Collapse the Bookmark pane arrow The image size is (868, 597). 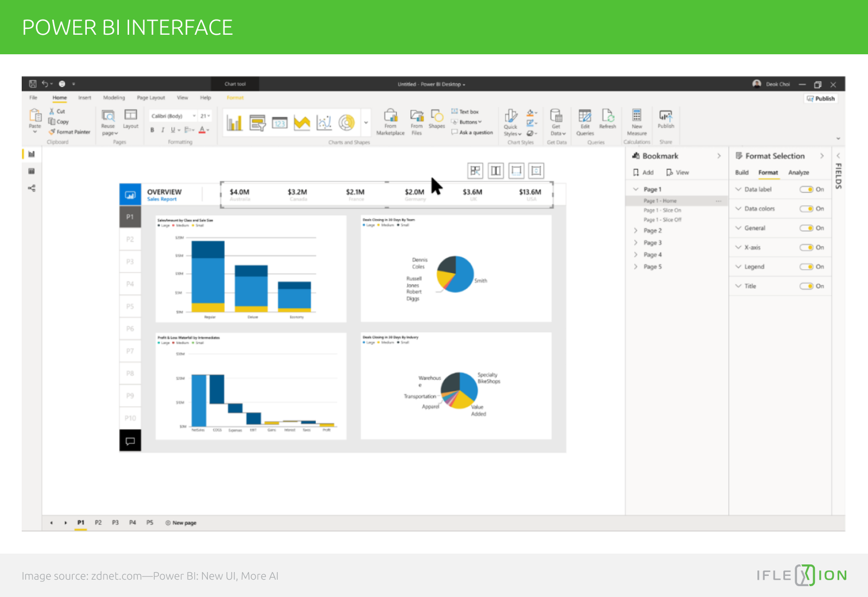click(719, 156)
